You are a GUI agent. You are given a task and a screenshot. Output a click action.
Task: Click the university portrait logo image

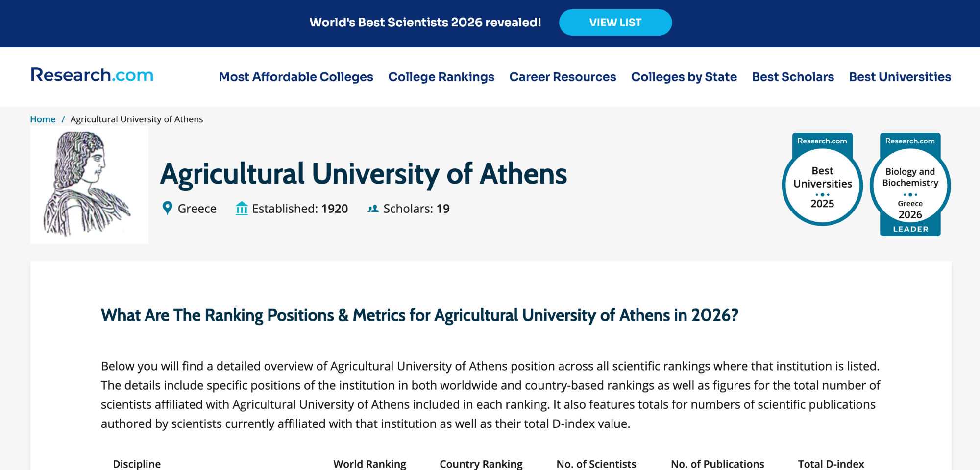pyautogui.click(x=89, y=185)
